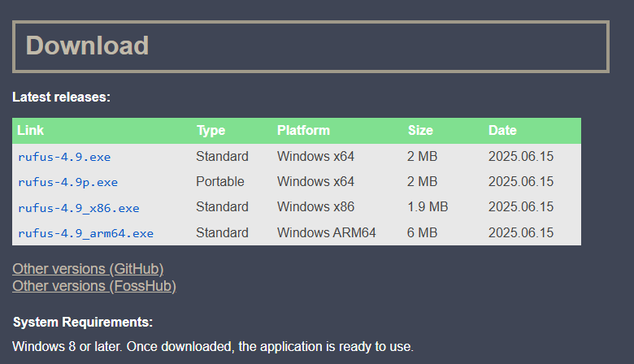Click the Size column header

(x=420, y=131)
